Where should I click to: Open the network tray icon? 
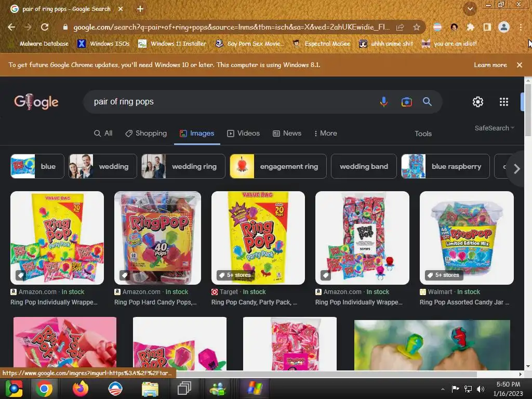(468, 389)
